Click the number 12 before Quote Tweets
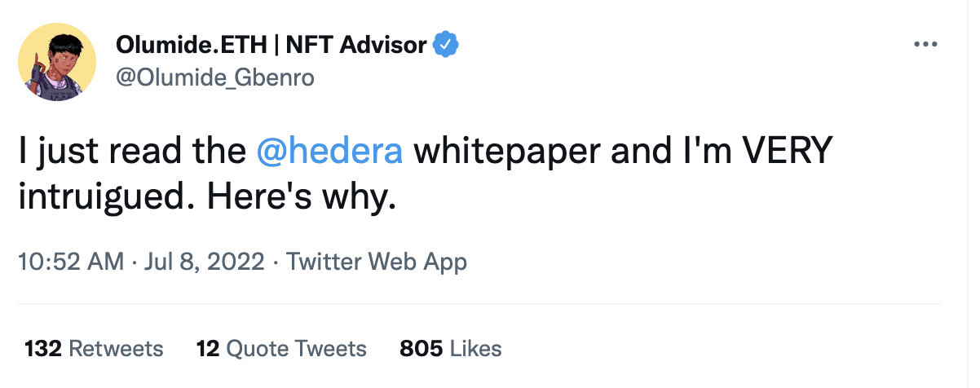Image resolution: width=980 pixels, height=388 pixels. click(207, 349)
